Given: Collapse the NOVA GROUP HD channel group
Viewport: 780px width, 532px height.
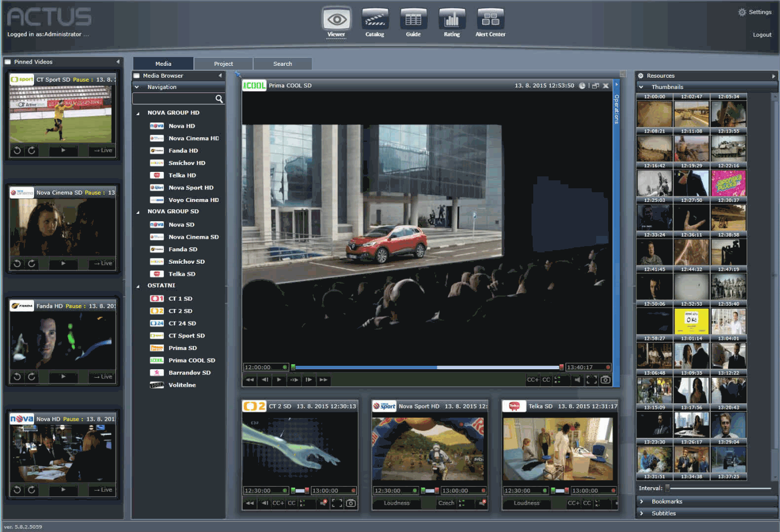Looking at the screenshot, I should click(138, 113).
